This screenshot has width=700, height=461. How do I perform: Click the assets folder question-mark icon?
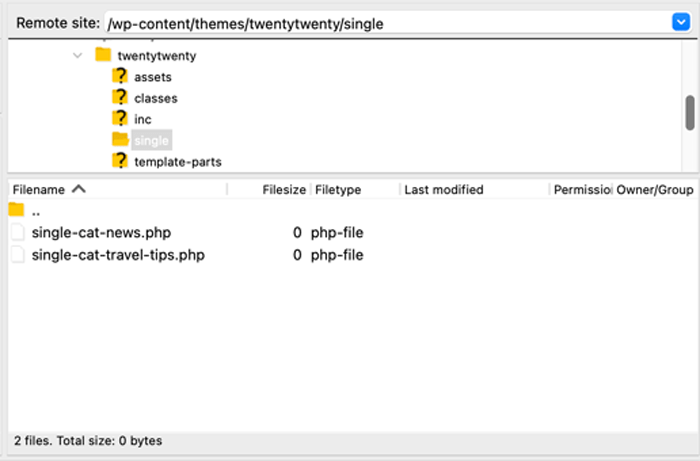(x=120, y=77)
